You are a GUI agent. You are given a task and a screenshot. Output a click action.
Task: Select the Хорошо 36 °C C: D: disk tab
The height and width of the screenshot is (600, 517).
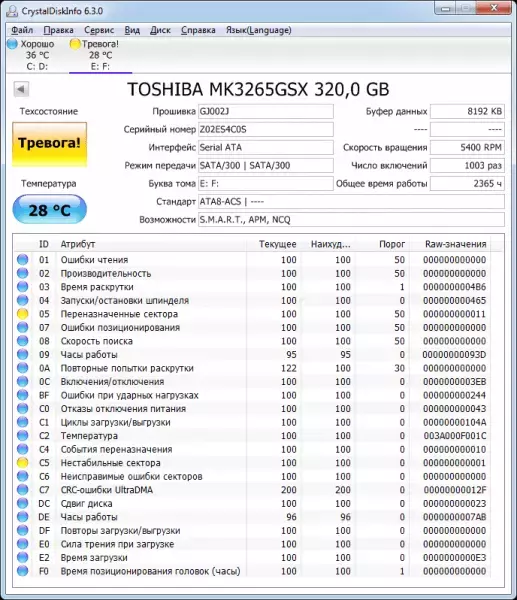click(x=37, y=55)
